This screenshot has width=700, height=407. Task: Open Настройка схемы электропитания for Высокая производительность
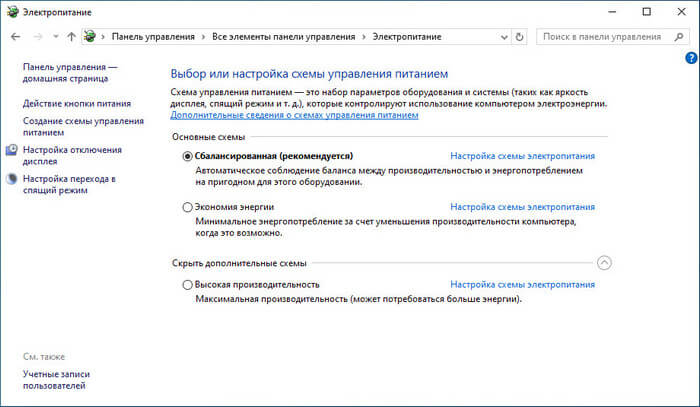(x=522, y=285)
